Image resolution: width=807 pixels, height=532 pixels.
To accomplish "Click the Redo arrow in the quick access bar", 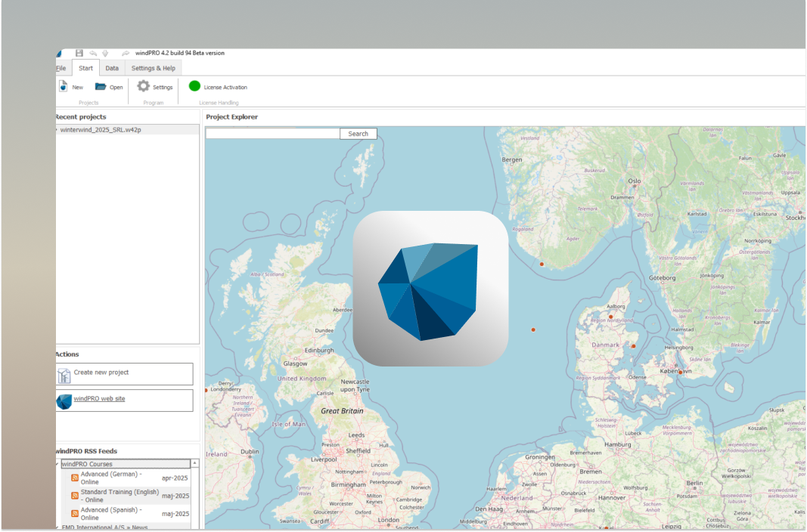I will (126, 53).
